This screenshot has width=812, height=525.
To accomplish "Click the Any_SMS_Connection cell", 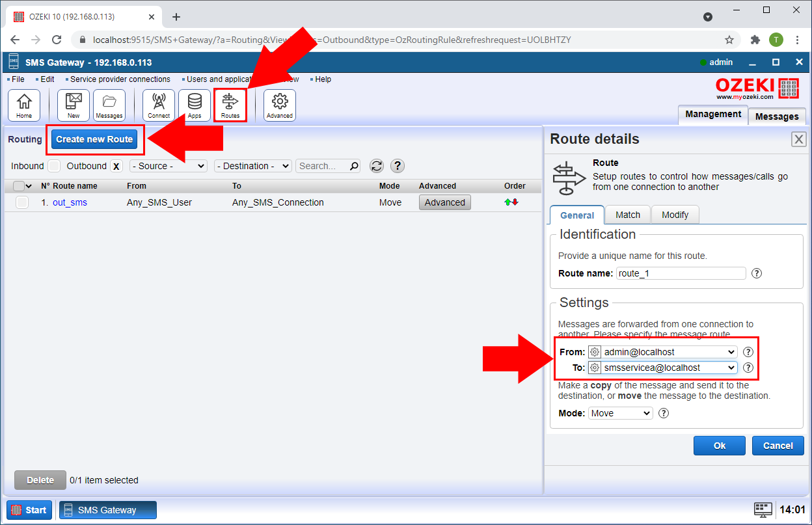I will pos(278,202).
